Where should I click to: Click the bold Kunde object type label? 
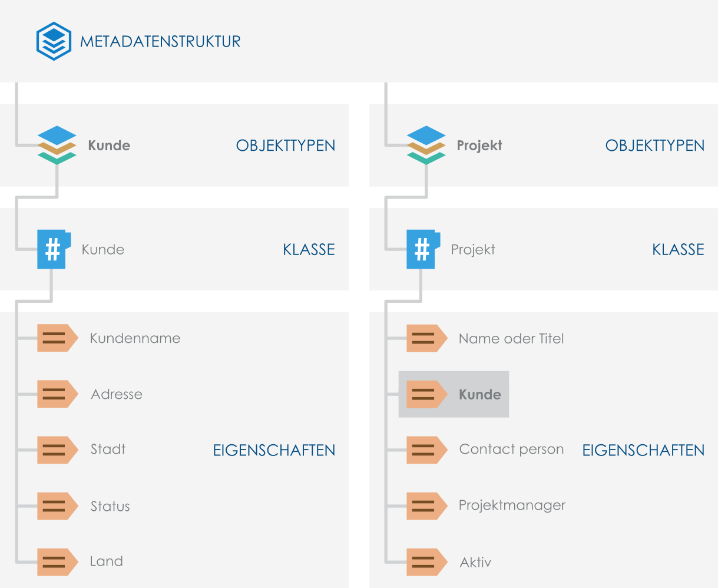(x=109, y=146)
